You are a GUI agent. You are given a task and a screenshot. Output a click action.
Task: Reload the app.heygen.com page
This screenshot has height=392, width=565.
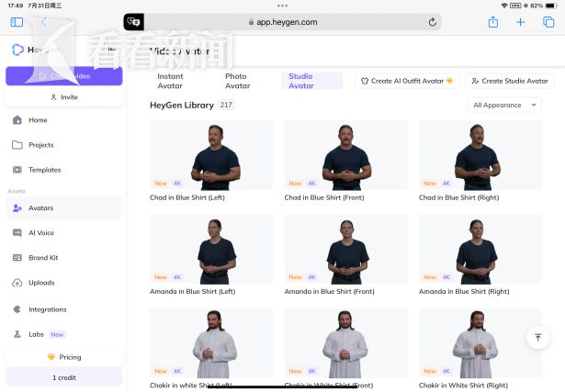click(433, 22)
